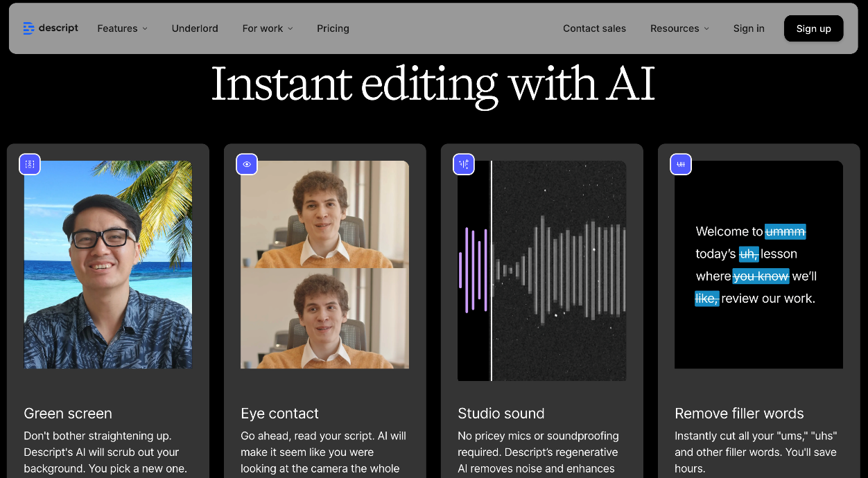Click text No pricey mics or soundproofing
This screenshot has height=478, width=868.
tap(539, 436)
